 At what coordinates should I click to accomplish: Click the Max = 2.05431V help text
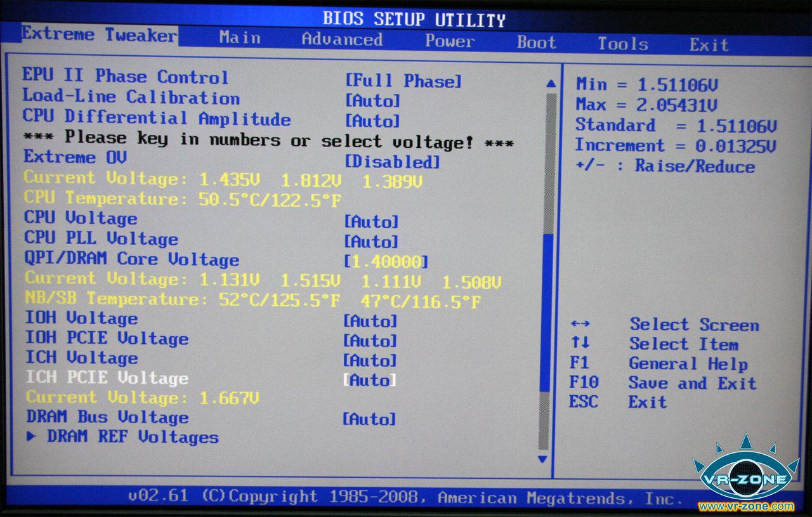pos(646,104)
